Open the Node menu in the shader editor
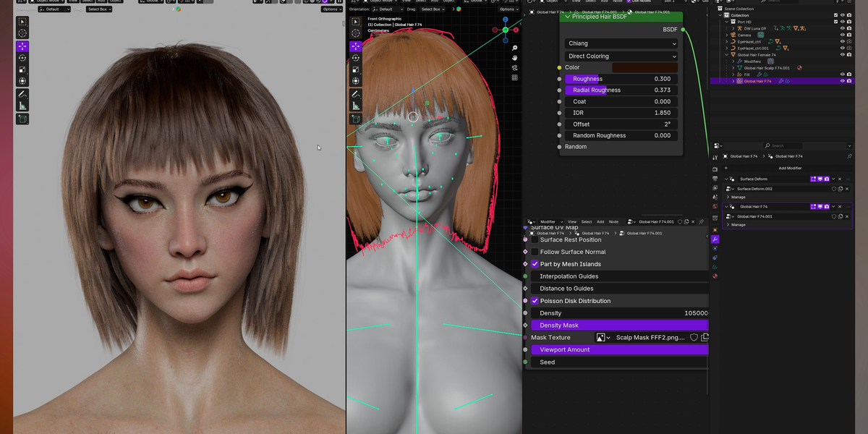 tap(613, 222)
